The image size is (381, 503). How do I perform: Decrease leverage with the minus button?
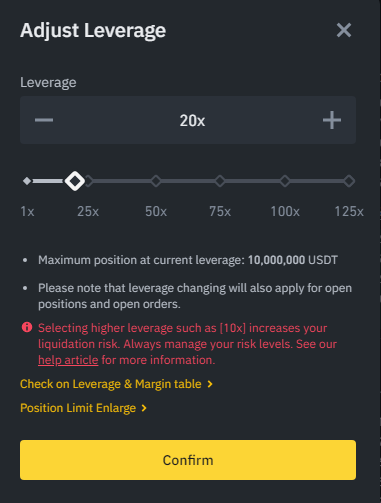[44, 120]
